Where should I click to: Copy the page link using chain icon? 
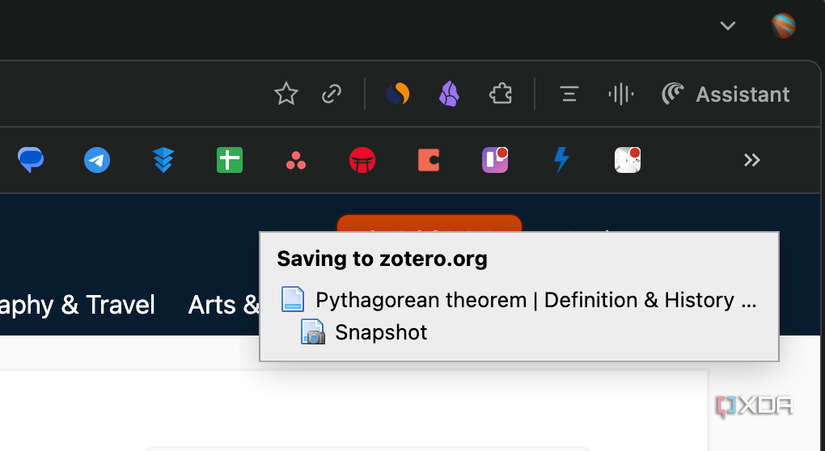pos(331,94)
